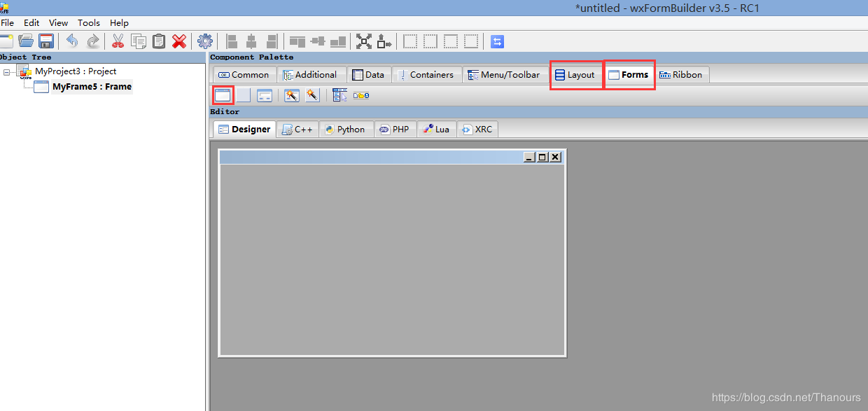868x411 pixels.
Task: Toggle the Stretch option icon
Action: (x=384, y=41)
